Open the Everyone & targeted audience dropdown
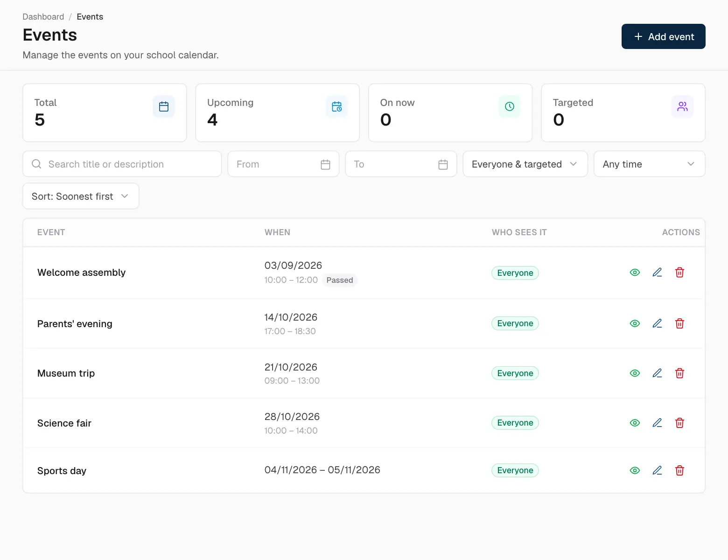728x560 pixels. pos(525,164)
